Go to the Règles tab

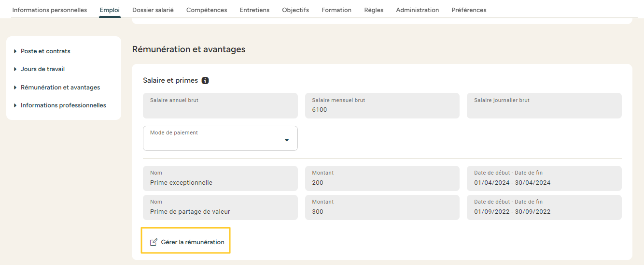(374, 10)
